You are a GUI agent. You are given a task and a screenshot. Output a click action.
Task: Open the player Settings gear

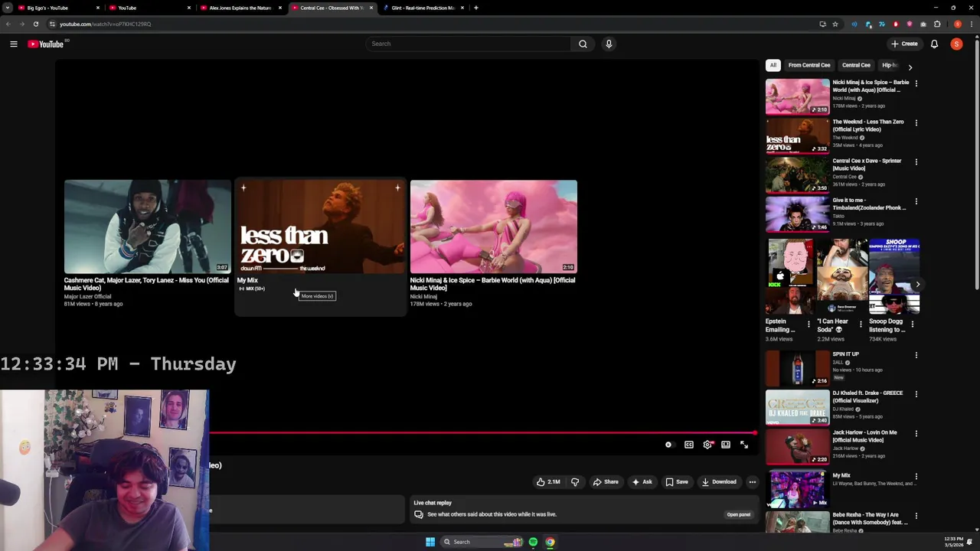click(707, 445)
